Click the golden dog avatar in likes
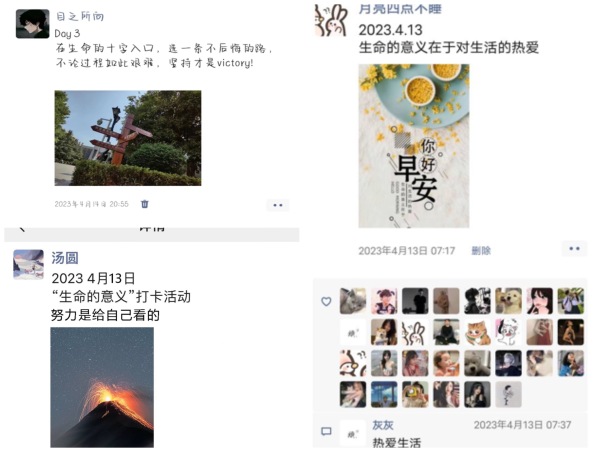The height and width of the screenshot is (450, 600). (508, 301)
